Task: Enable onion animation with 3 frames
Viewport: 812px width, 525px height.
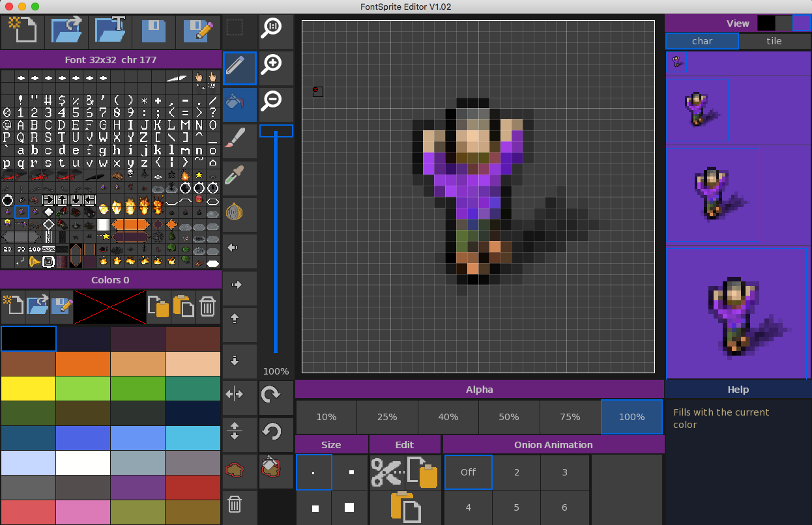Action: coord(565,472)
